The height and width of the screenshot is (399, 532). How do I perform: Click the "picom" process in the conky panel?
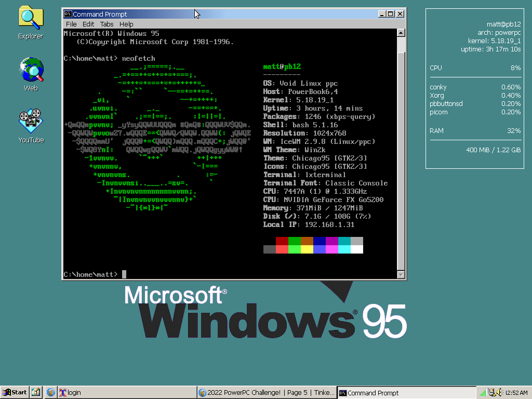point(438,112)
